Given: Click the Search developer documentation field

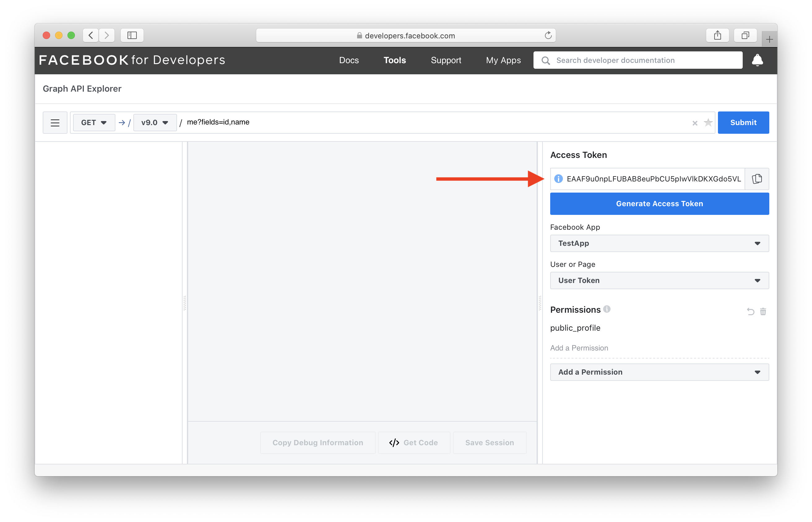Looking at the screenshot, I should pyautogui.click(x=637, y=60).
